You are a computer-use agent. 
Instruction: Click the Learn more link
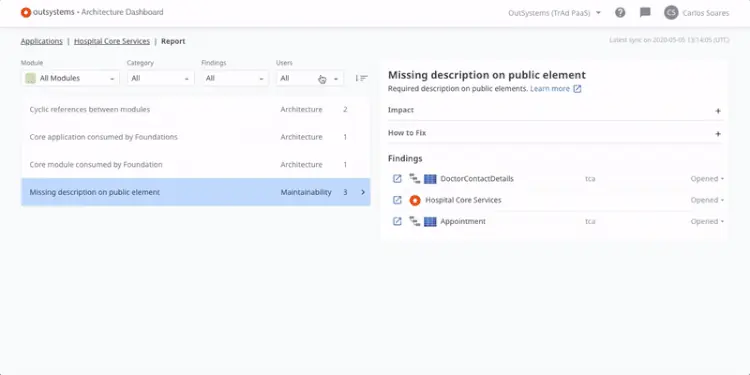click(x=550, y=88)
